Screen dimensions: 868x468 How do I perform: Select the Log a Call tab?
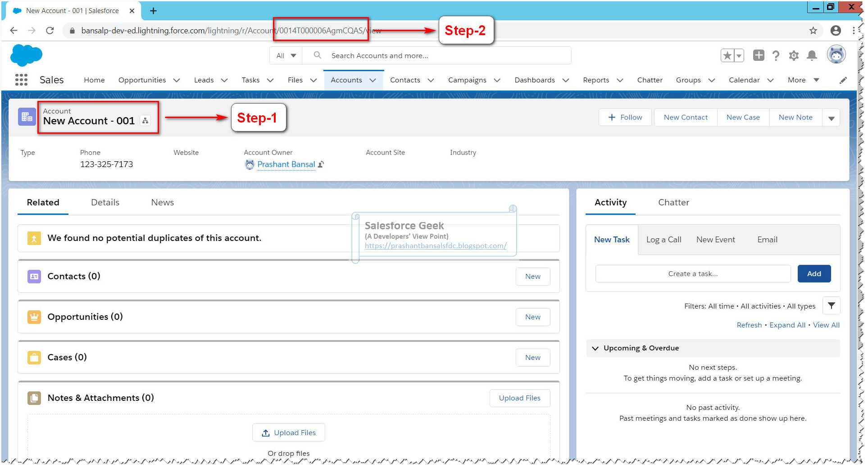pyautogui.click(x=663, y=240)
